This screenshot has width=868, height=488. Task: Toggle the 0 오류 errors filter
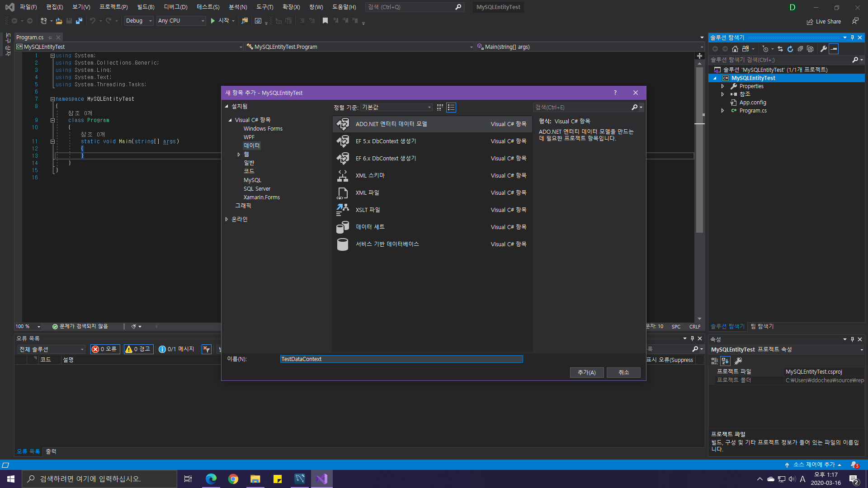click(105, 349)
